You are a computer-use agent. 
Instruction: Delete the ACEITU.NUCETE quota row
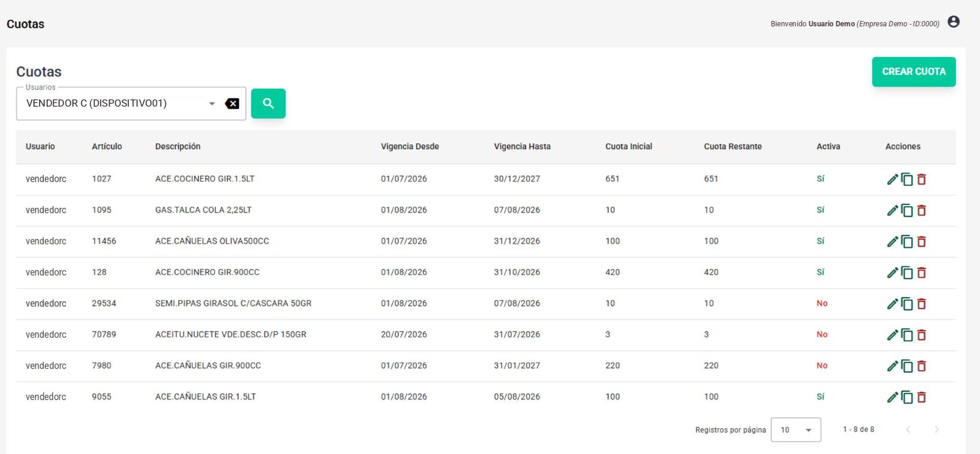[922, 335]
